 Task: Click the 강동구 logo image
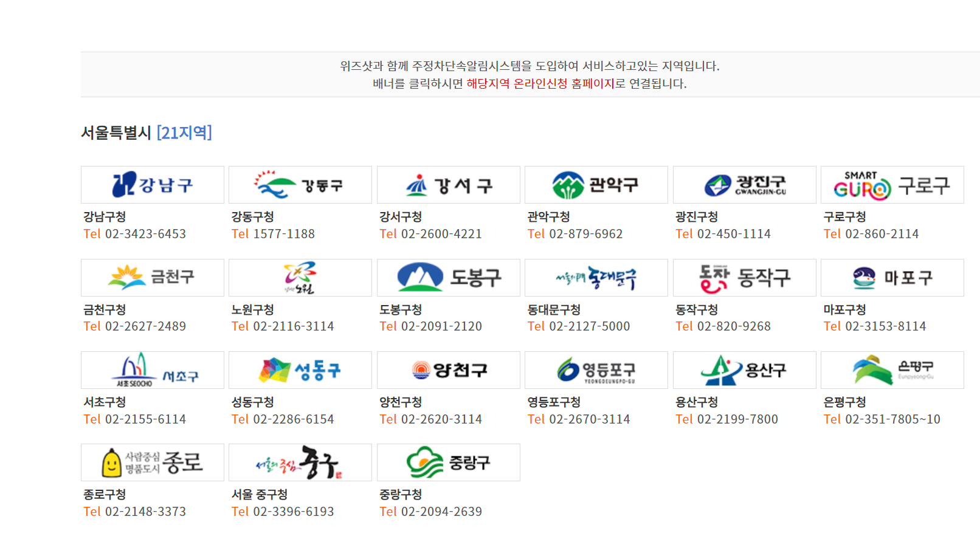coord(300,185)
